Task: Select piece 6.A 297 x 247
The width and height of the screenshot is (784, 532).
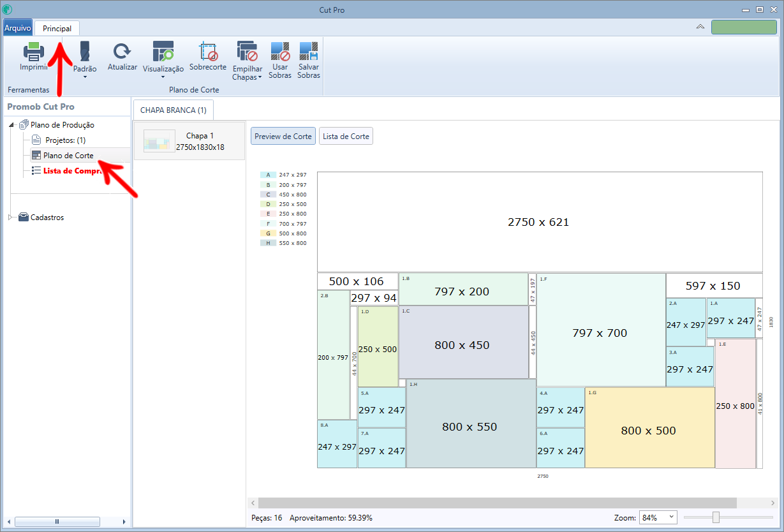Action: (561, 448)
